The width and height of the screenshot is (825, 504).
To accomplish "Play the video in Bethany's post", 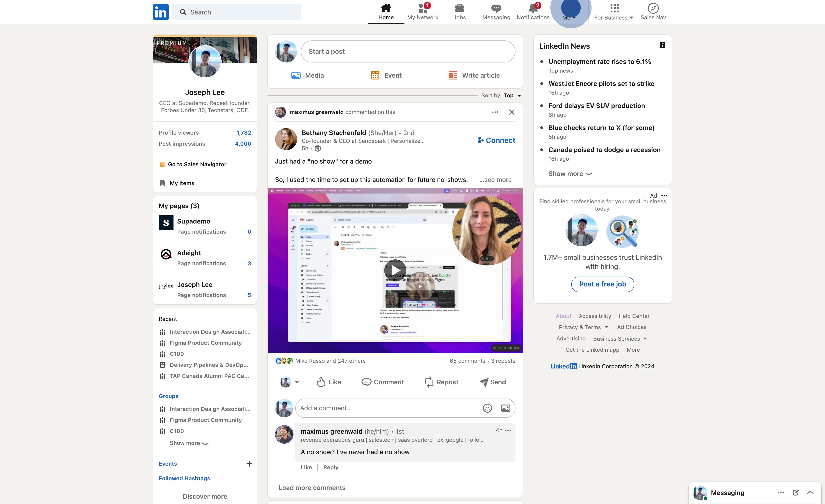I will coord(395,270).
